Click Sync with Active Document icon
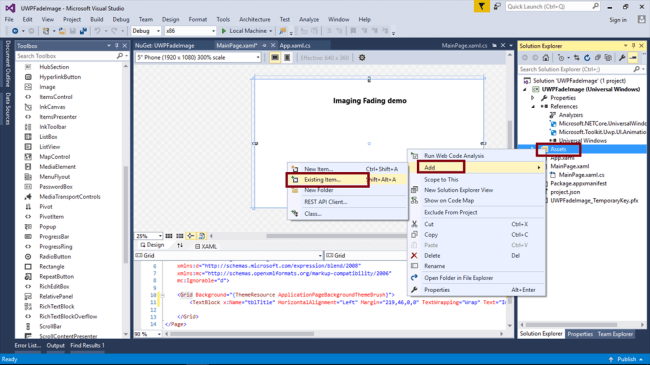 (577, 58)
